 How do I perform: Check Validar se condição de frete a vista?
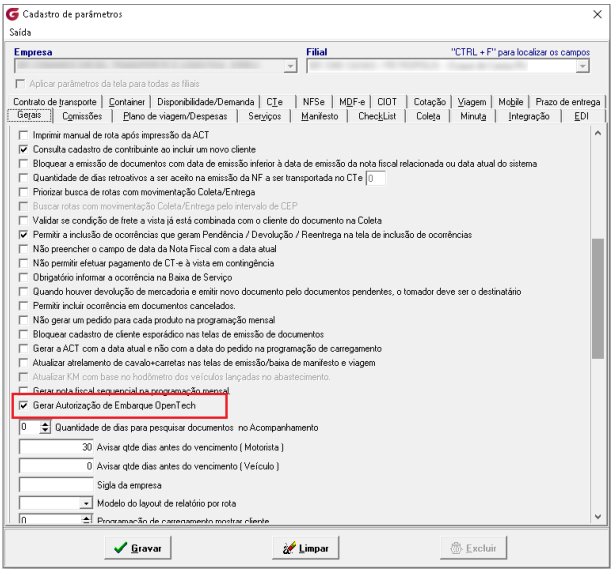(24, 220)
